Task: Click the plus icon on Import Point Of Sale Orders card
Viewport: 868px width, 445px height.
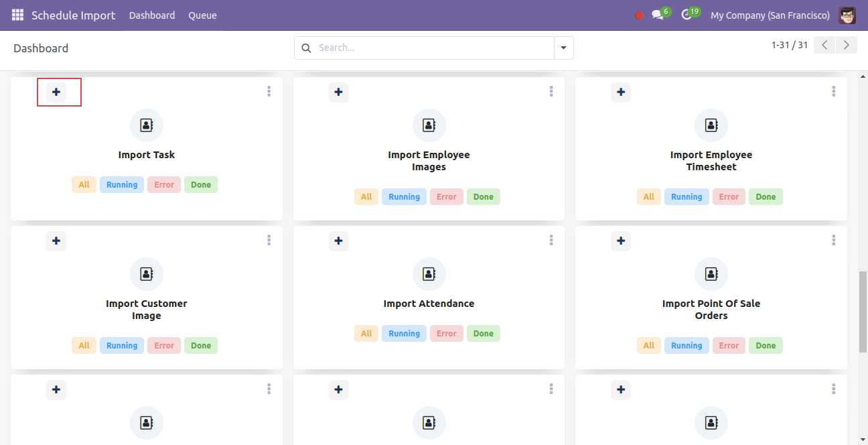Action: pos(621,241)
